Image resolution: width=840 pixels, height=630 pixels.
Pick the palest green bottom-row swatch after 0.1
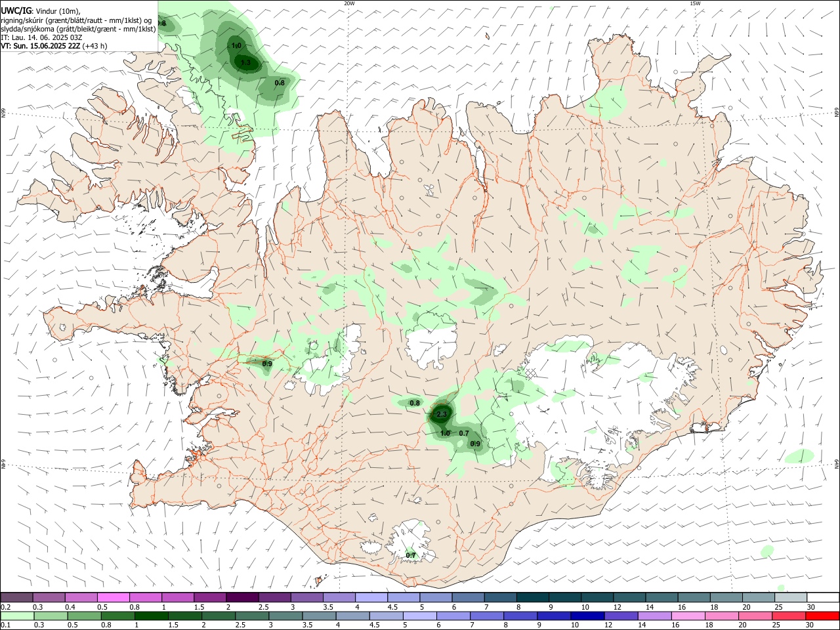tap(17, 616)
